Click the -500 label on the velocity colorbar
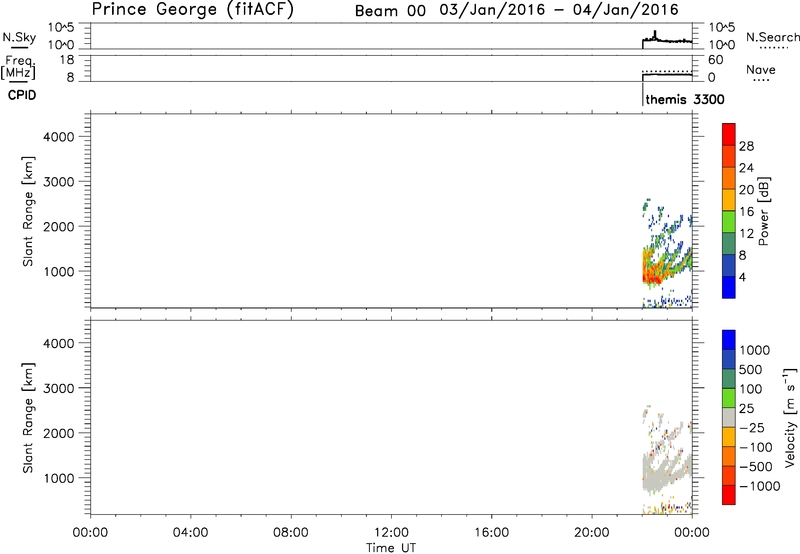Image resolution: width=800 pixels, height=554 pixels. tap(756, 467)
